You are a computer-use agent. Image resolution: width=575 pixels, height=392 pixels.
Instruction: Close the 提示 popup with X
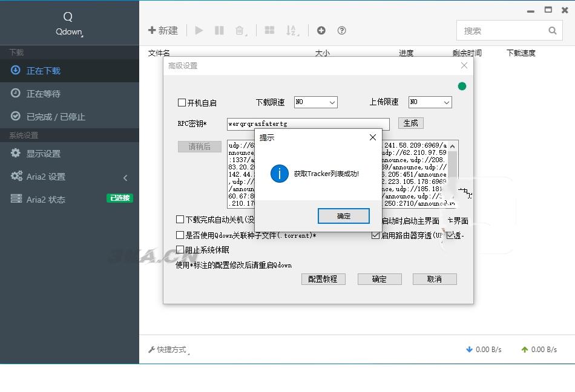[373, 137]
